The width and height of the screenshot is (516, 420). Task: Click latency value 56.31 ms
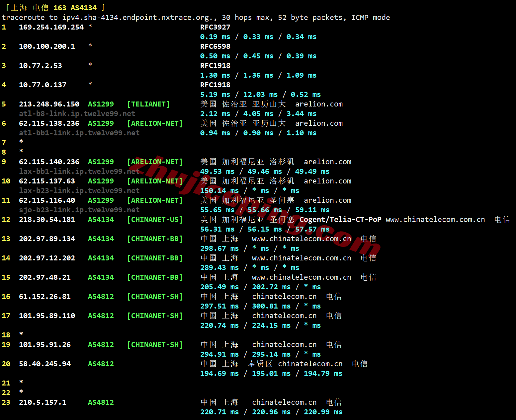click(217, 229)
